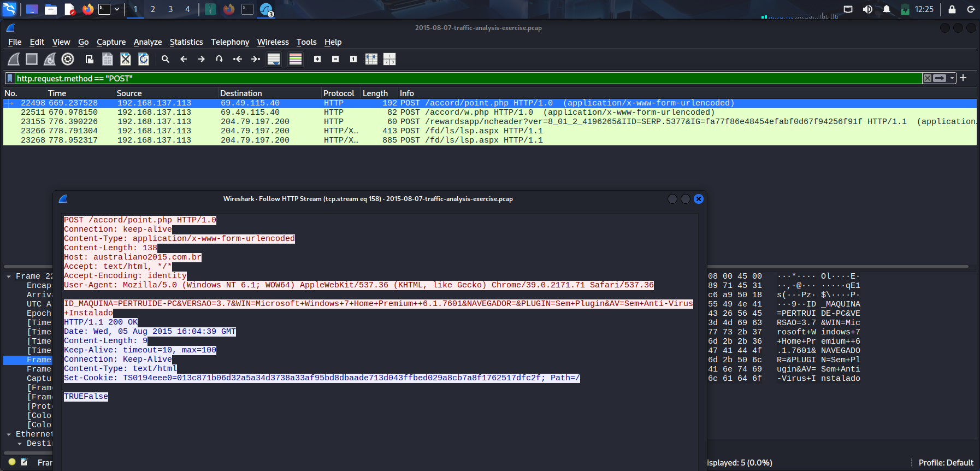Switch to workspace 2

click(153, 9)
